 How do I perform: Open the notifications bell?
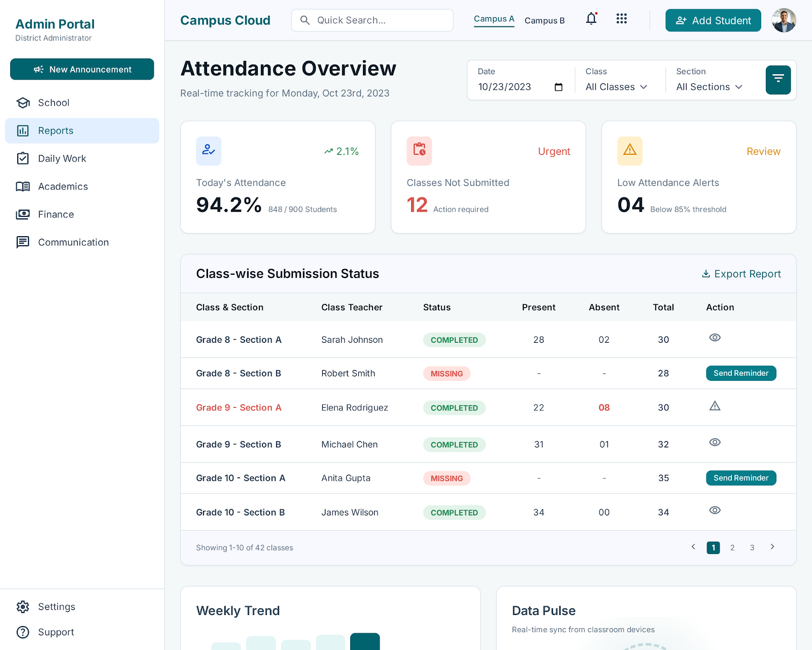coord(591,19)
